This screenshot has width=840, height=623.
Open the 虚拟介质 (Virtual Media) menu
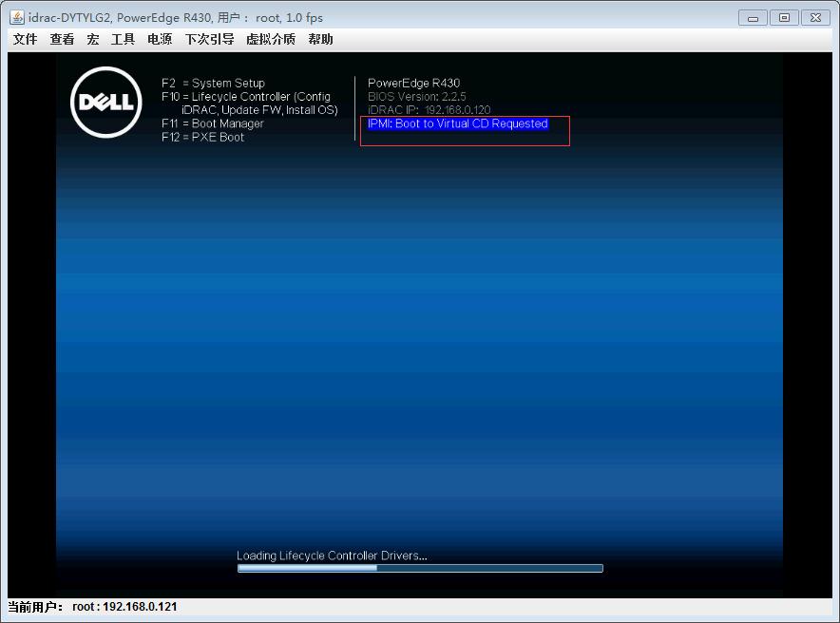point(269,39)
